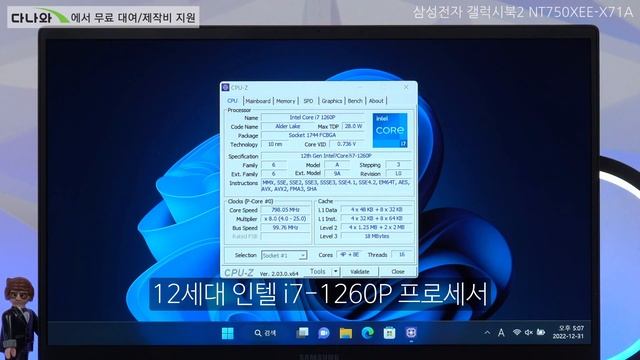Open the Wi-Fi network tray icon
The height and width of the screenshot is (360, 640).
517,332
